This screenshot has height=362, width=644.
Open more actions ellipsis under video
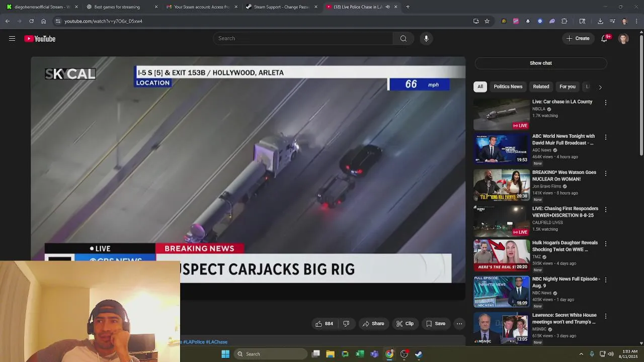tap(459, 324)
